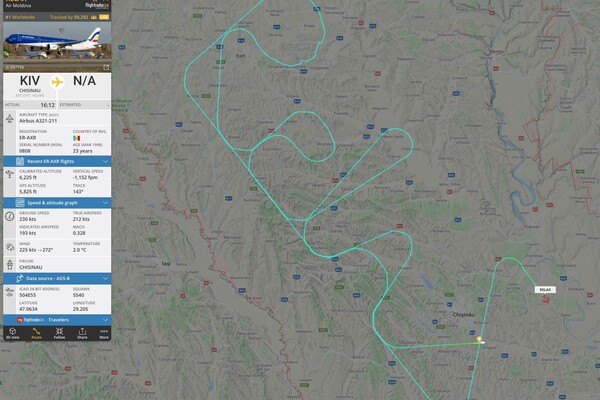Click the satellite Data source icon
This screenshot has height=400, width=600.
[20, 279]
